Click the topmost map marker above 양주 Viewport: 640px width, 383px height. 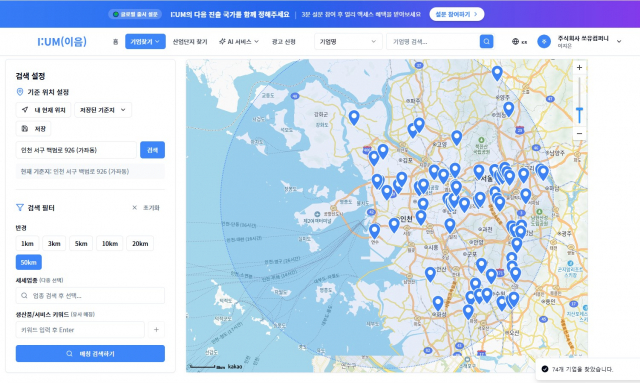[497, 73]
